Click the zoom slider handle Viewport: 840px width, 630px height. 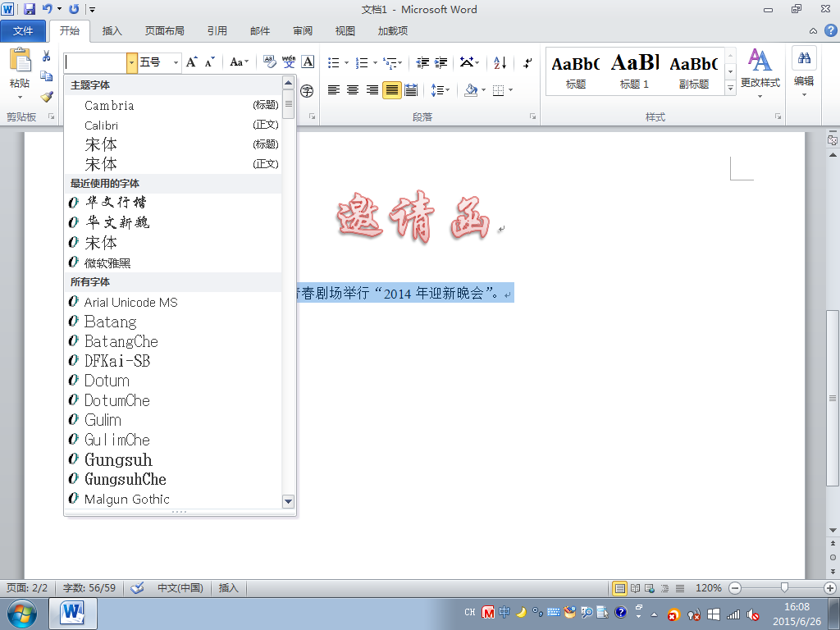click(x=785, y=587)
